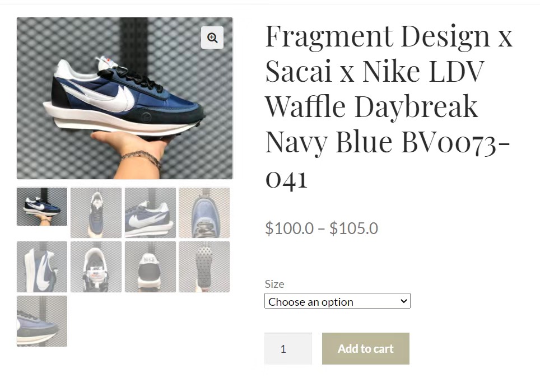View the studded outsole thumbnail
This screenshot has width=540, height=392.
tap(204, 267)
